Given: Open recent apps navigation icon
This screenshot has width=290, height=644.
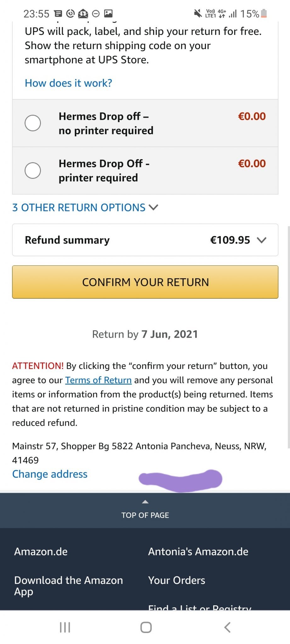Looking at the screenshot, I should coord(65,627).
